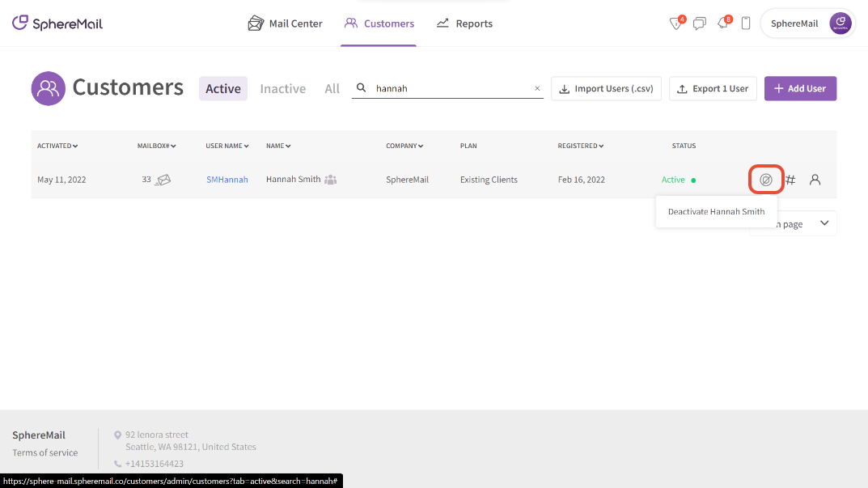868x488 pixels.
Task: Open the SphereMail account menu
Action: point(807,23)
